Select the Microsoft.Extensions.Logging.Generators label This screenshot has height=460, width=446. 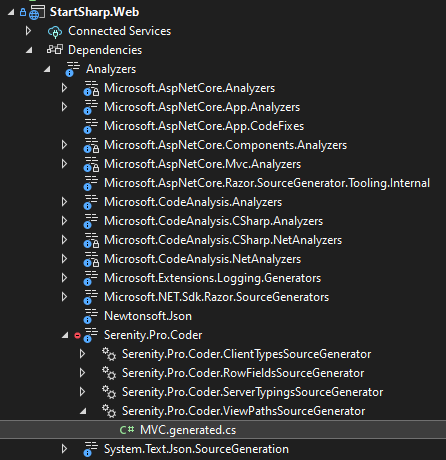coord(213,278)
